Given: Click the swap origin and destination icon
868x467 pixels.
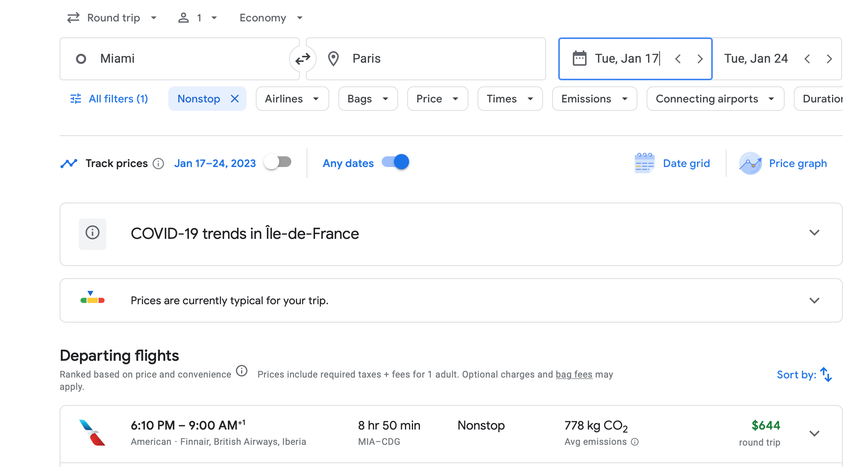Looking at the screenshot, I should [x=302, y=59].
